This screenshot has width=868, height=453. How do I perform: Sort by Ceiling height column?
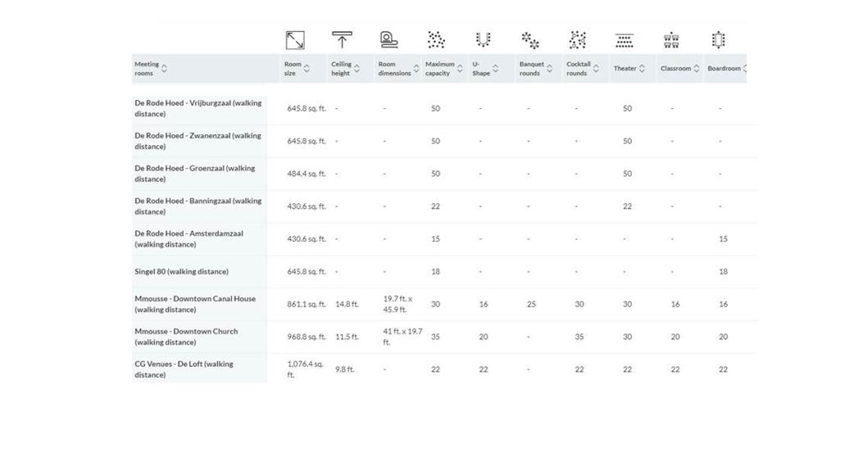coord(357,69)
